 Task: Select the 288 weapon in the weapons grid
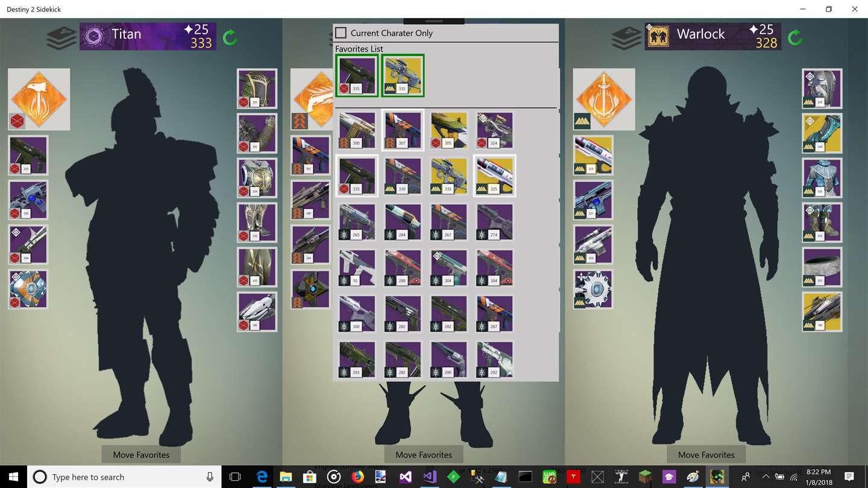[403, 267]
